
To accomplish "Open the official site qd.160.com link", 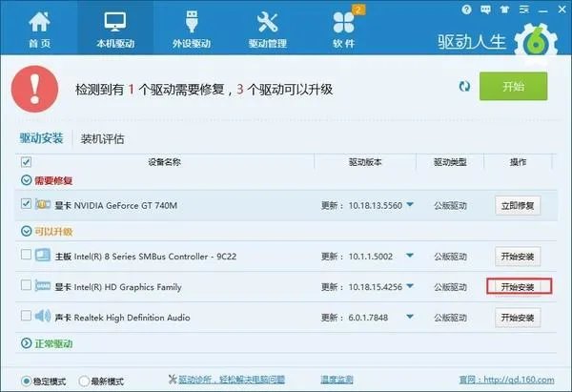I will (x=507, y=380).
